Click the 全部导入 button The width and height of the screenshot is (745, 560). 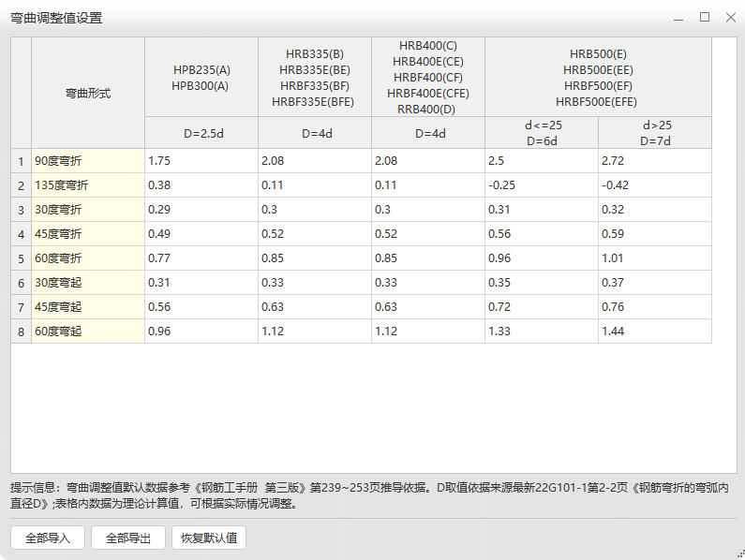click(x=48, y=538)
